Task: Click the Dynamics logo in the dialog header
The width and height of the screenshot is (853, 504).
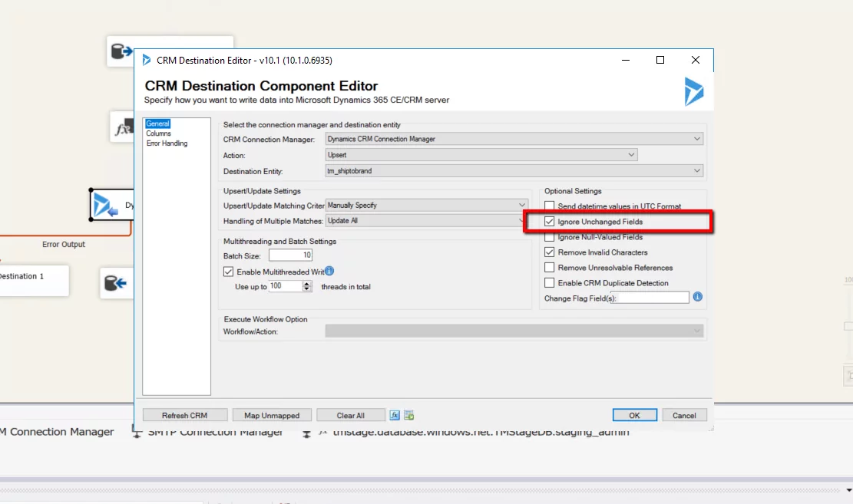Action: click(693, 91)
